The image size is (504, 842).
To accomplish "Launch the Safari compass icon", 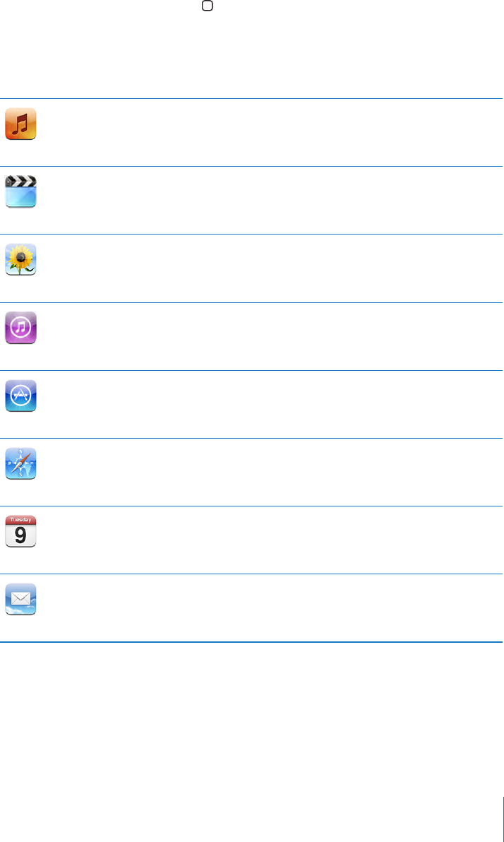I will (21, 463).
